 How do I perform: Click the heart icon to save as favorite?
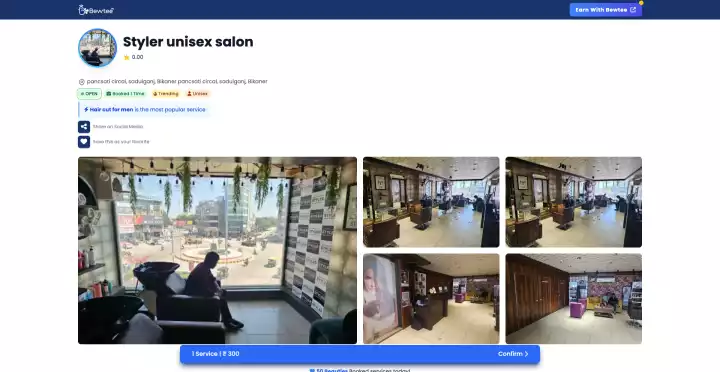click(84, 142)
